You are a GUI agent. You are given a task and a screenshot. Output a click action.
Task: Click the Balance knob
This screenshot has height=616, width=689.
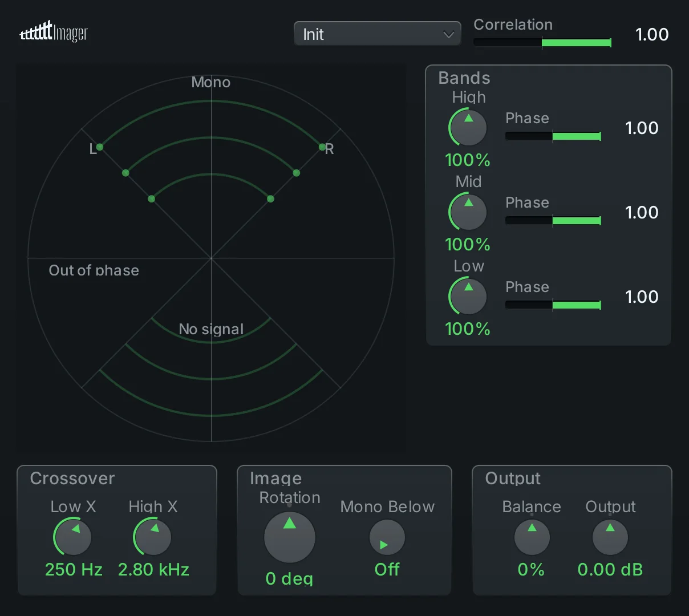pos(532,537)
